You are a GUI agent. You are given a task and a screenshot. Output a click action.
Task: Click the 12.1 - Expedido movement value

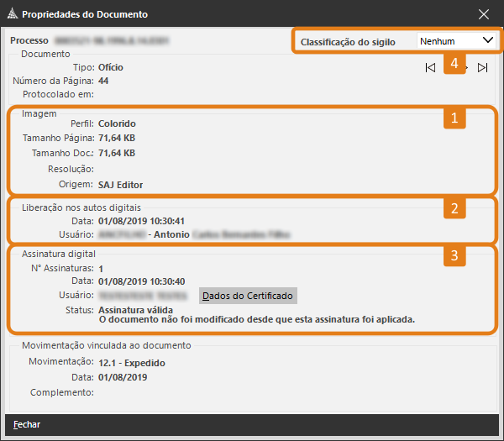coord(132,362)
